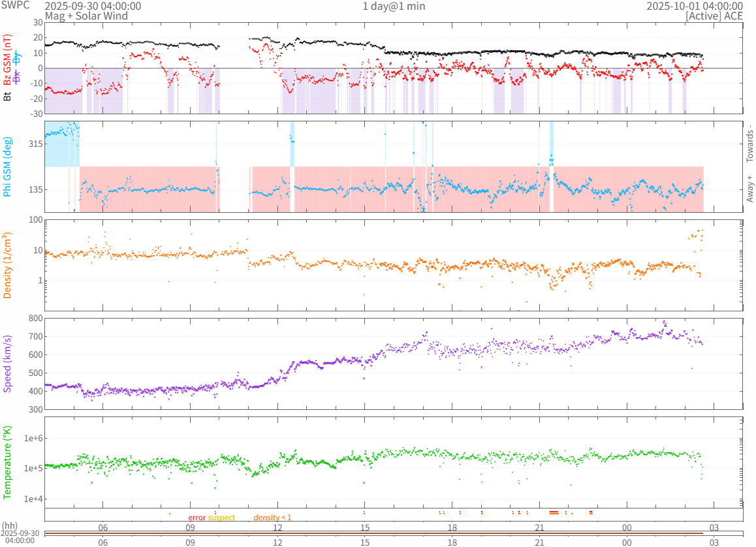The height and width of the screenshot is (547, 756).
Task: Click the red 'error' legend label
Action: (x=197, y=518)
